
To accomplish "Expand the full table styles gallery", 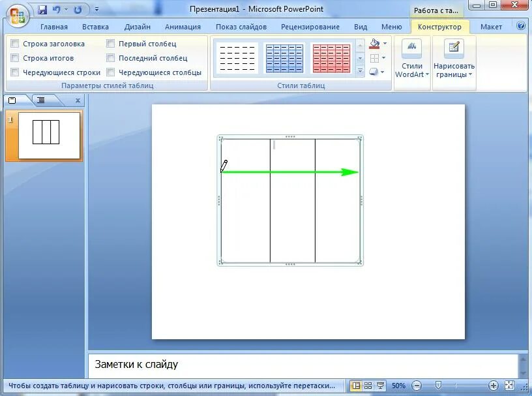I will point(360,71).
